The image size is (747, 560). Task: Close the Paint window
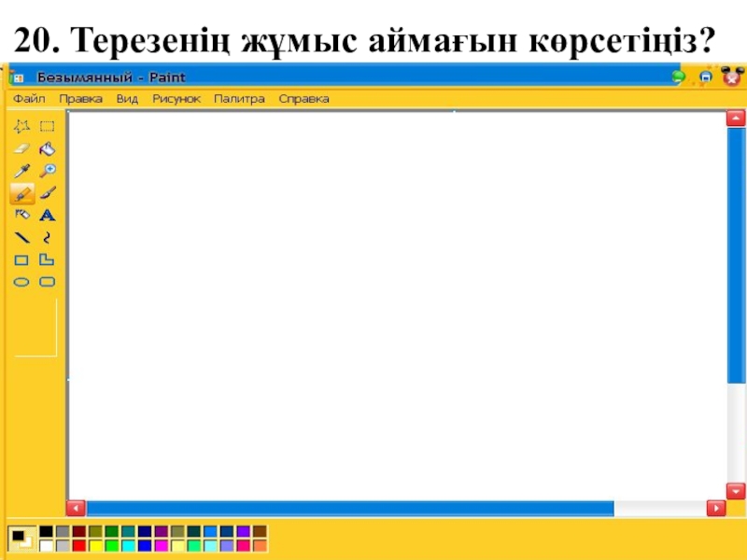[x=732, y=77]
